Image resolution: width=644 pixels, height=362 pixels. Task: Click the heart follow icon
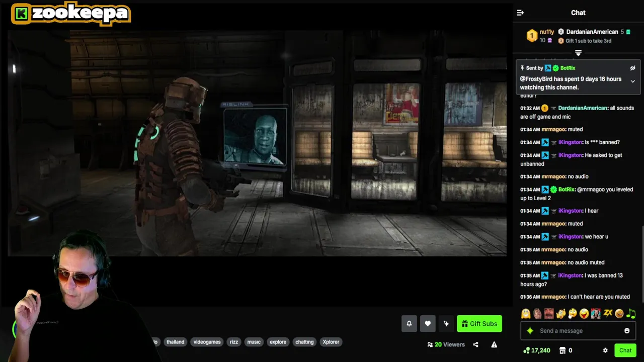click(x=428, y=324)
